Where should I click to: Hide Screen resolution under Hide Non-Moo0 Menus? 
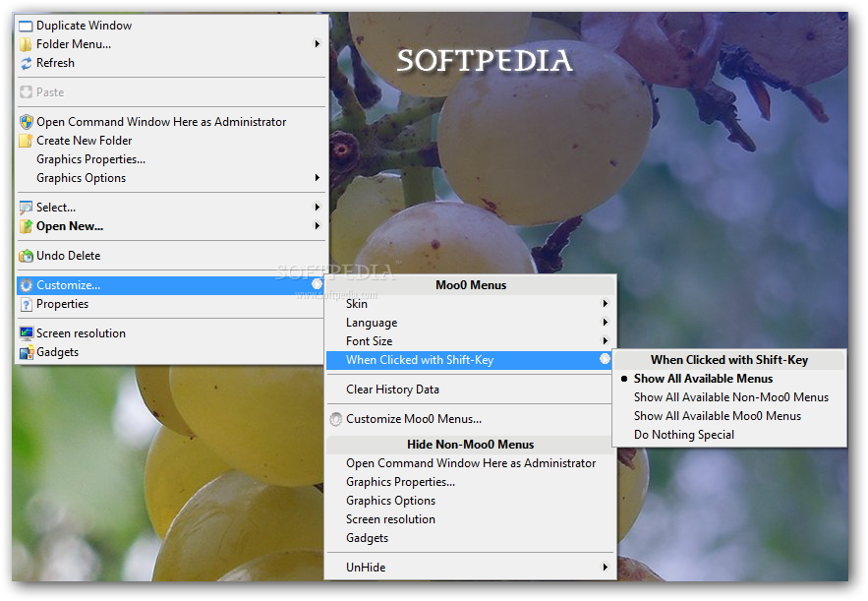click(471, 519)
